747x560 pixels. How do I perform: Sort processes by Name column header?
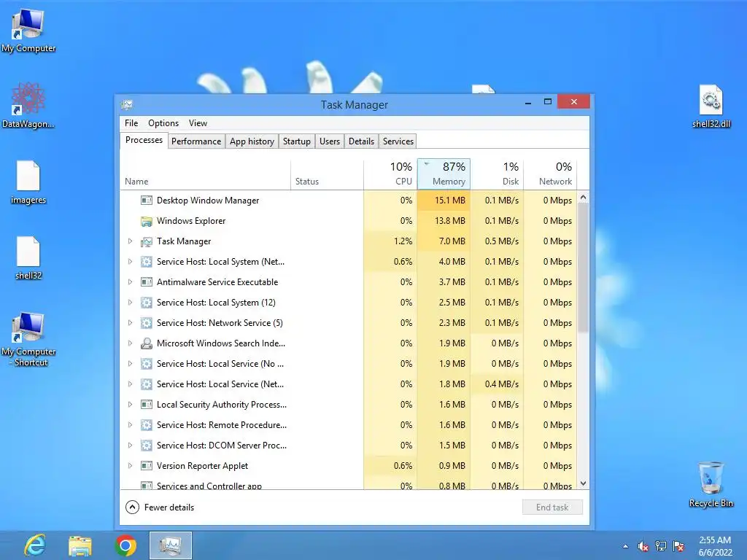point(205,174)
